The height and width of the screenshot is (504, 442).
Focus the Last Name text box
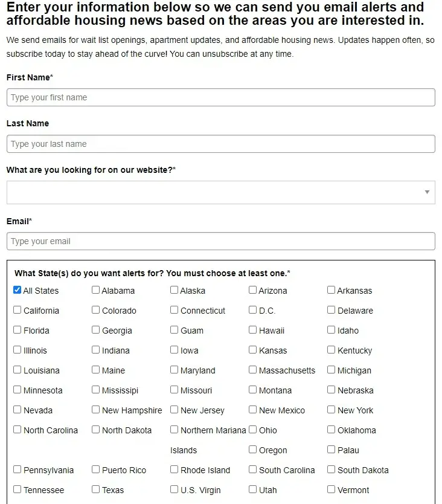point(220,144)
